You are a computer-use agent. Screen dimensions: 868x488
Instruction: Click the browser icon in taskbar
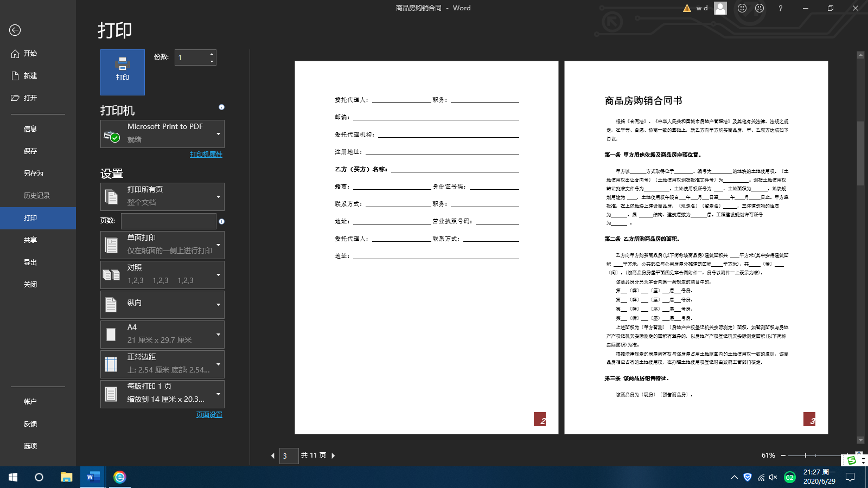pos(120,477)
